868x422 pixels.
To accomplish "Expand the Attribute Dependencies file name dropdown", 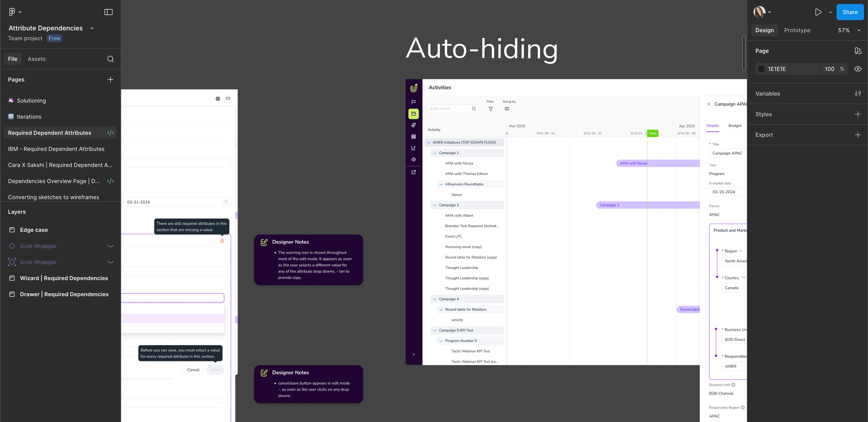I will coord(92,29).
